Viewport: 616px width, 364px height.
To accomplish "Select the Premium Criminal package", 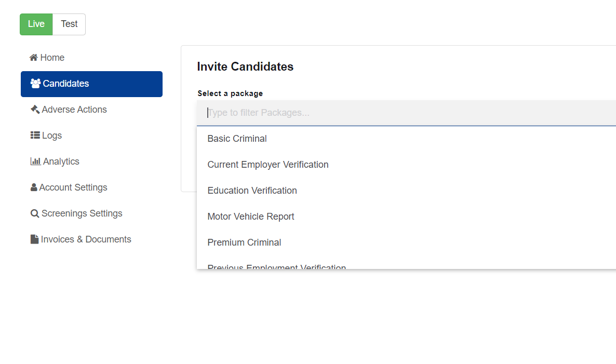I will pyautogui.click(x=244, y=242).
